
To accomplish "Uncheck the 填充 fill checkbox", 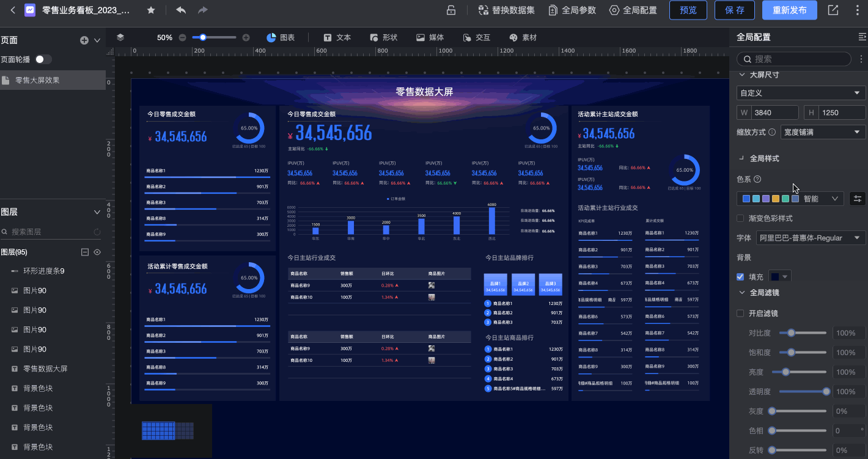I will click(x=741, y=277).
